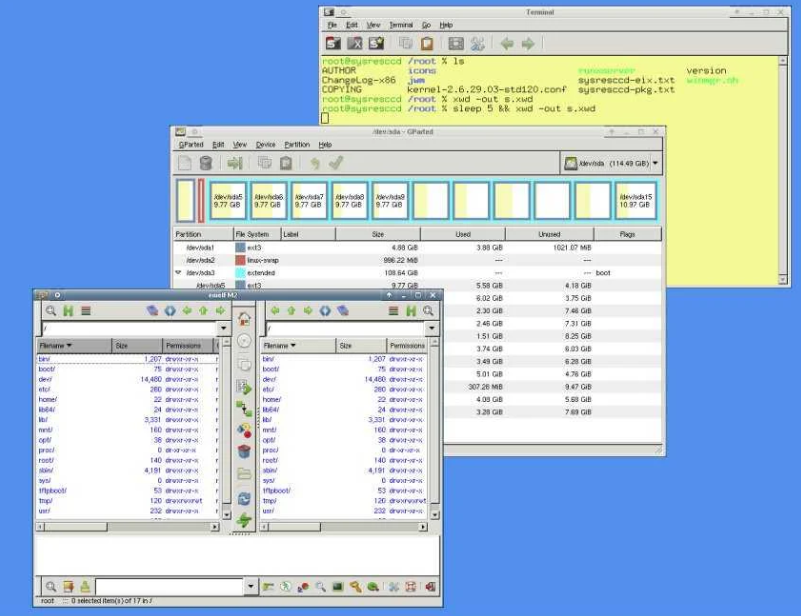Open the /dev/sda device selector dropdown
Viewport: 801px width, 616px height.
click(x=611, y=163)
